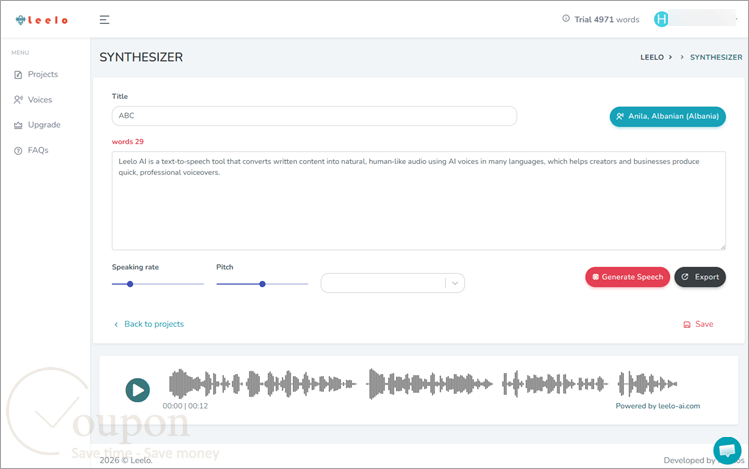Open the chat support bubble
The height and width of the screenshot is (469, 749).
(x=727, y=450)
